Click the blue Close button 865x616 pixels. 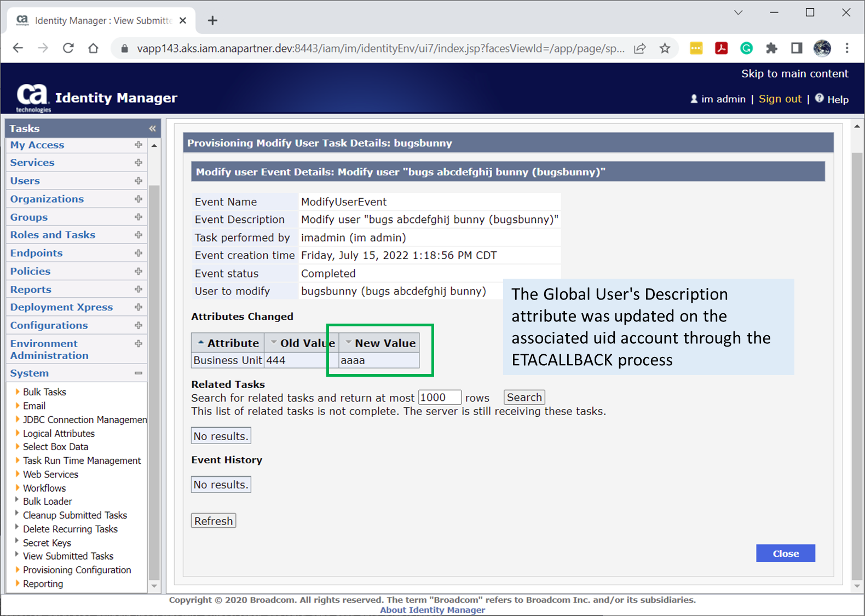[x=785, y=554]
